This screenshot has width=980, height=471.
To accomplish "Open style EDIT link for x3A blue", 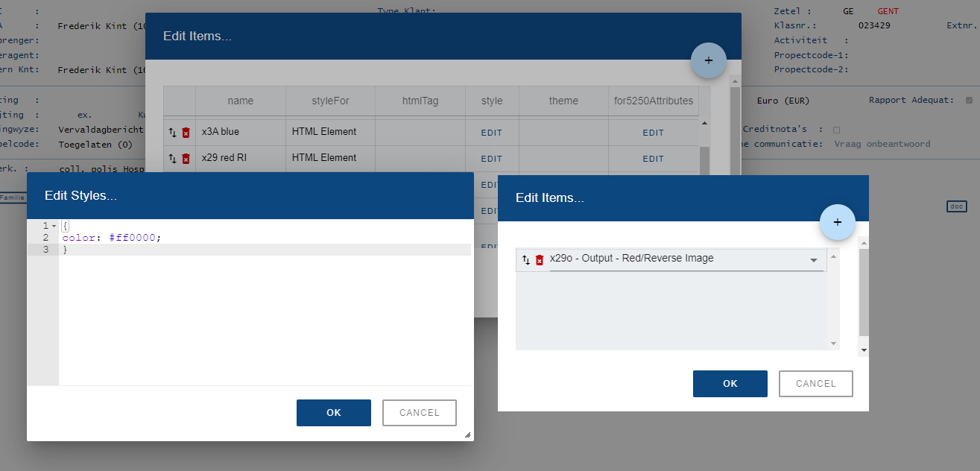I will pyautogui.click(x=492, y=133).
